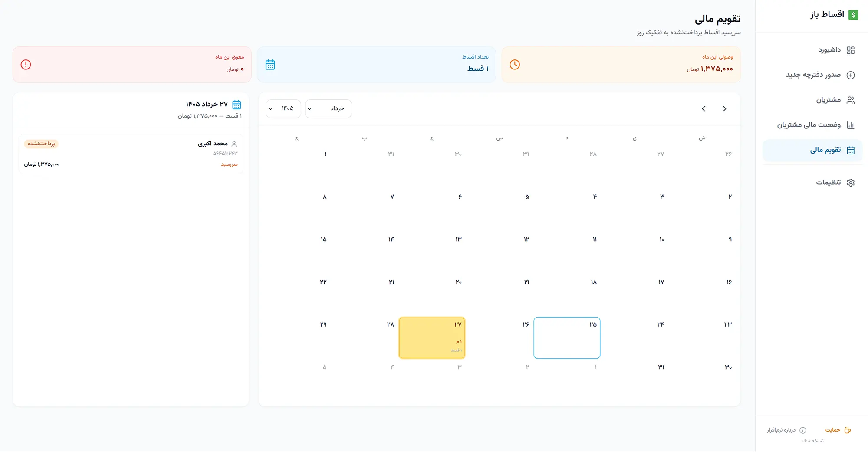This screenshot has width=868, height=452.
Task: Click the clock icon in وصولی این ماه card
Action: (515, 65)
